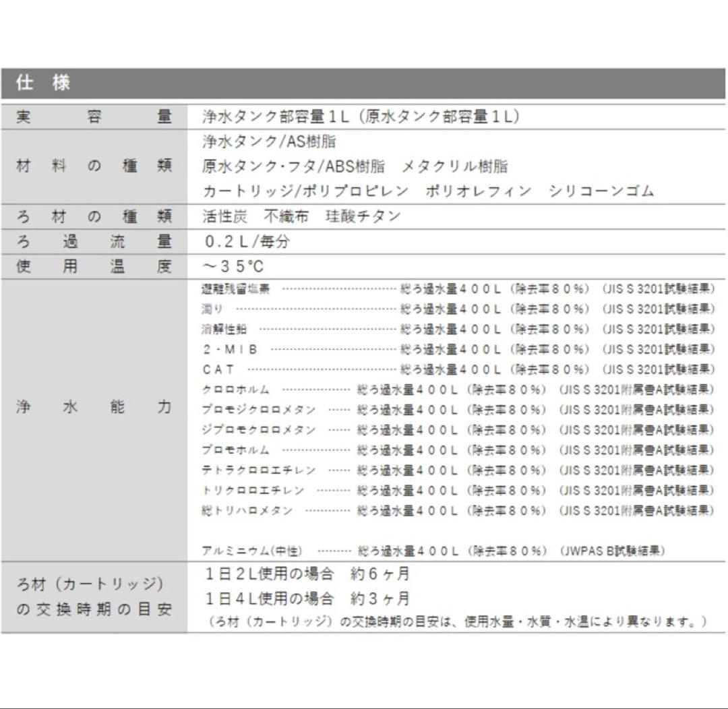728x709 pixels.
Task: Click the 1日4L使用の場合 約3ヶ月 line
Action: pyautogui.click(x=307, y=598)
